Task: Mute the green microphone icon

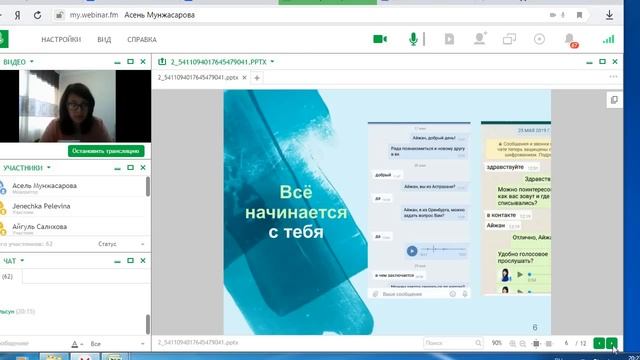Action: [413, 39]
